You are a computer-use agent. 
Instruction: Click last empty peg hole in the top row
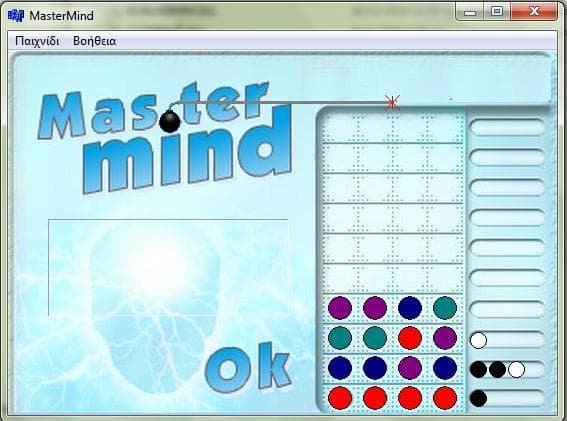pos(445,128)
